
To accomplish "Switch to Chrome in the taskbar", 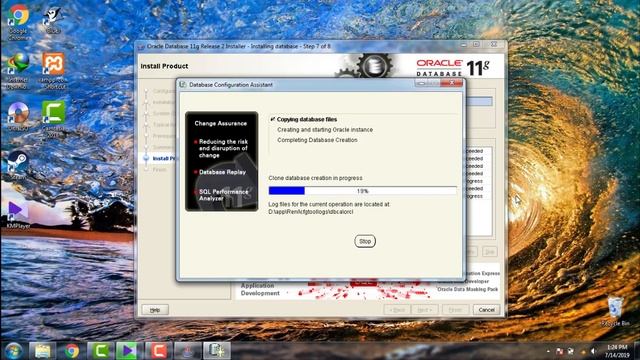I will tap(72, 351).
